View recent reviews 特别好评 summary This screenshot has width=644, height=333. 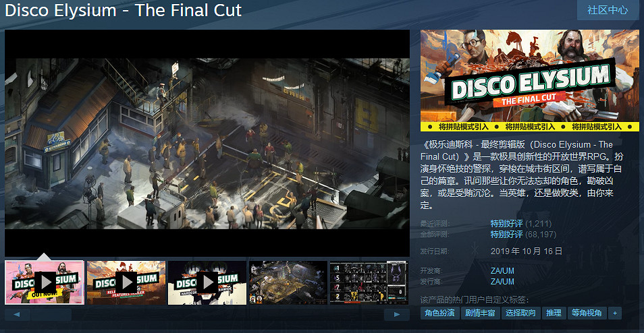506,223
